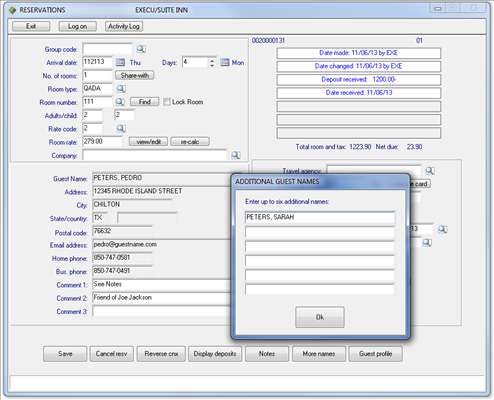Open the Room type lookup magnifier

tap(121, 89)
